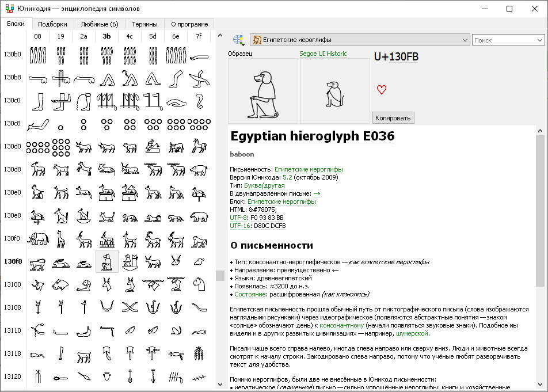Select the four-circles glyph in row 130c8
This screenshot has width=548, height=392.
(130, 124)
